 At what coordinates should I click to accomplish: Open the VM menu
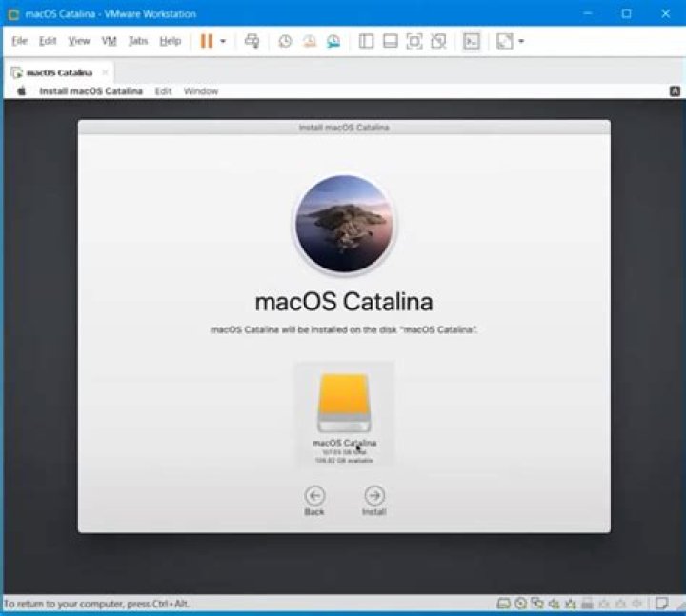click(109, 41)
